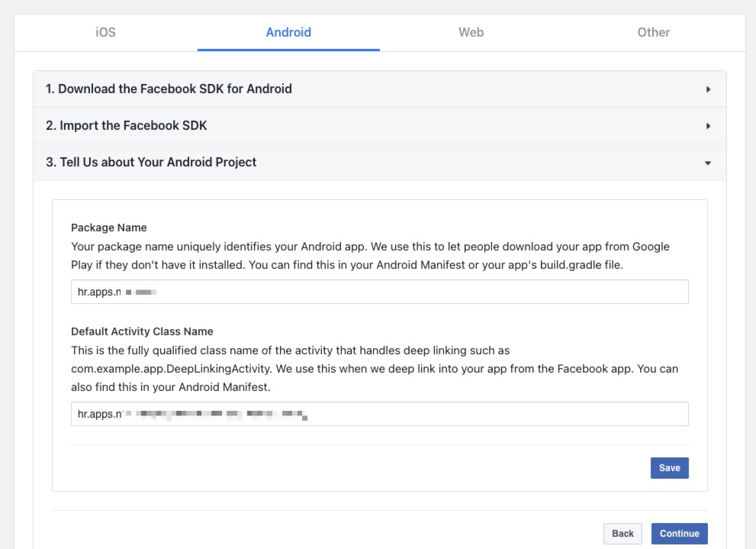Click the Default Activity Class Name label

point(142,331)
